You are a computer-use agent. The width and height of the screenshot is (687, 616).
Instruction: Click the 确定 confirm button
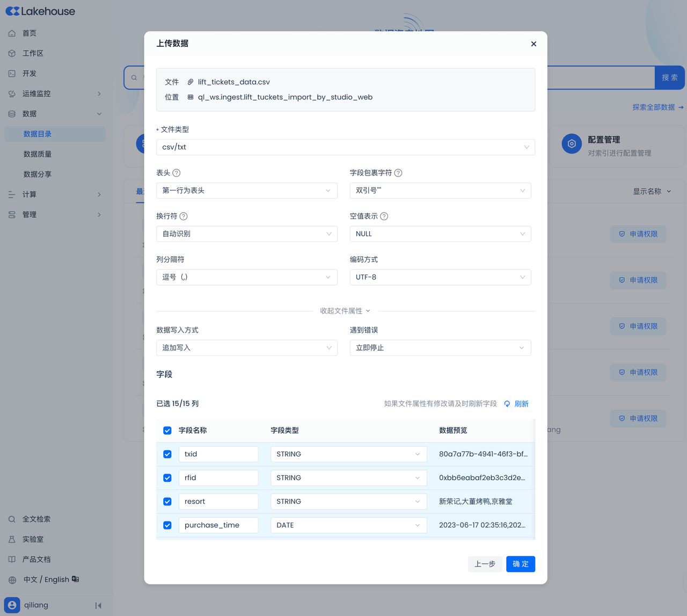[x=520, y=564]
